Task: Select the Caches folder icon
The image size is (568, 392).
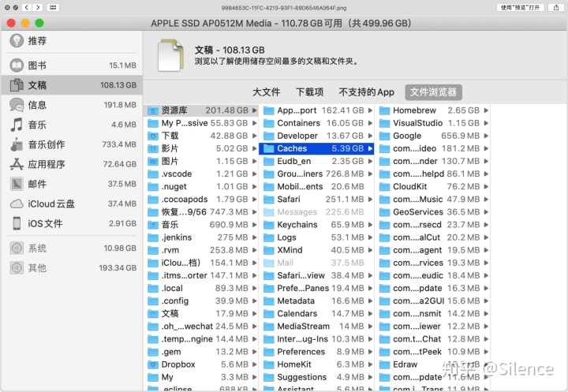Action: point(268,148)
